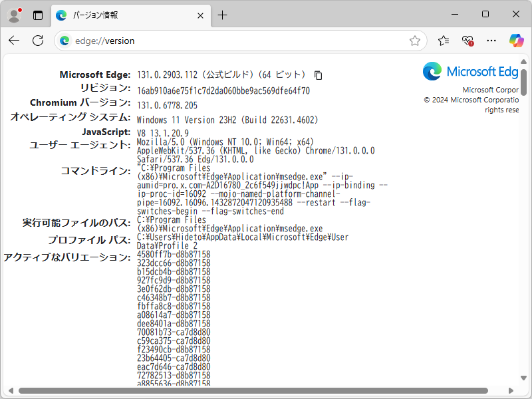Image resolution: width=532 pixels, height=399 pixels.
Task: Click the notification badge on Browser essentials
Action: click(x=471, y=44)
